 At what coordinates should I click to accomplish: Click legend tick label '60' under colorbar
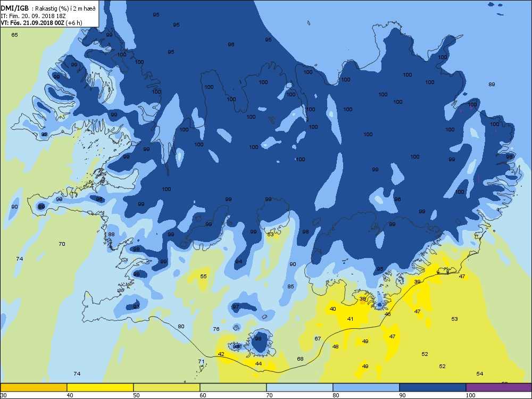coord(203,395)
